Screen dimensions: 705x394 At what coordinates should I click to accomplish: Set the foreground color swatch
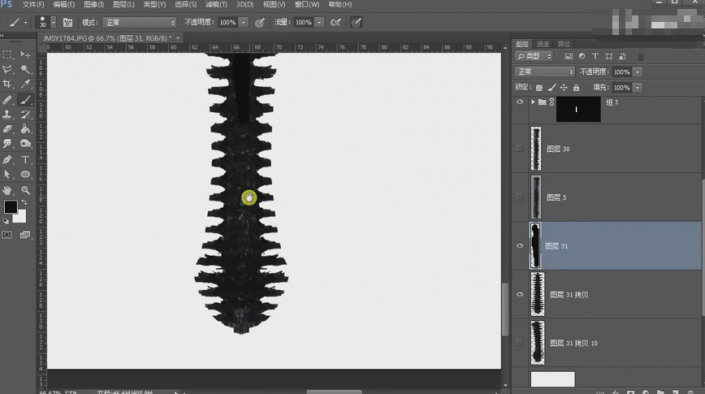point(10,207)
